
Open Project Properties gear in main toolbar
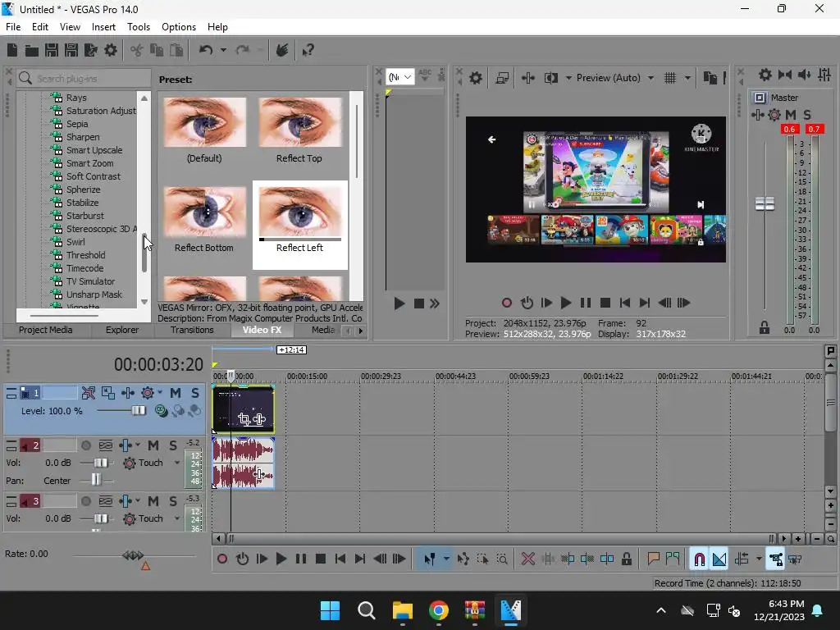[x=111, y=50]
